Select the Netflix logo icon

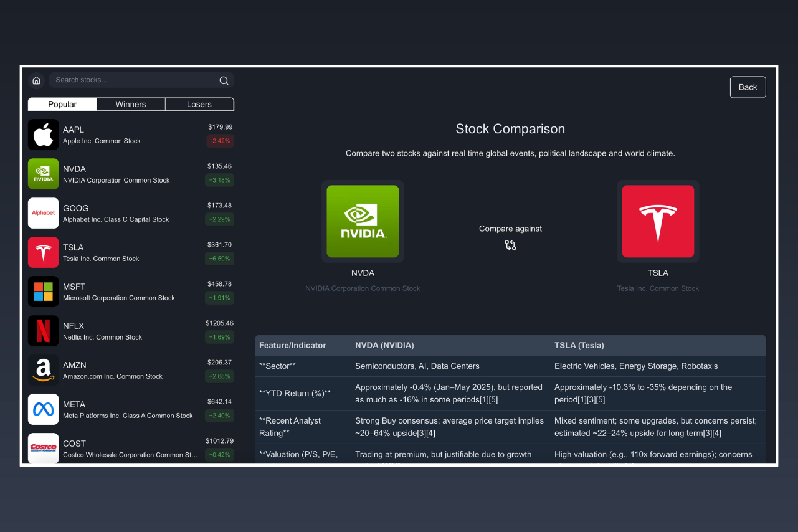pyautogui.click(x=44, y=331)
